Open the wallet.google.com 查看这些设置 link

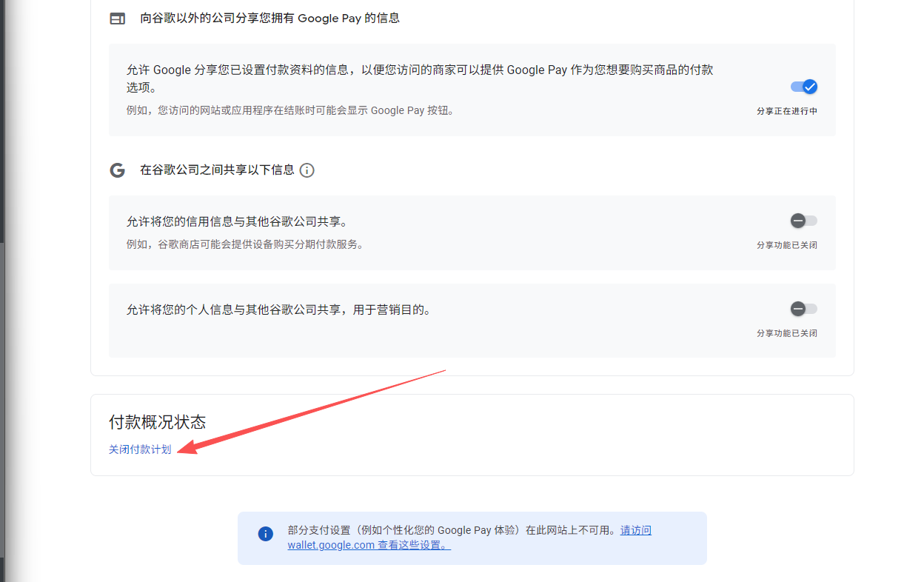click(x=369, y=545)
